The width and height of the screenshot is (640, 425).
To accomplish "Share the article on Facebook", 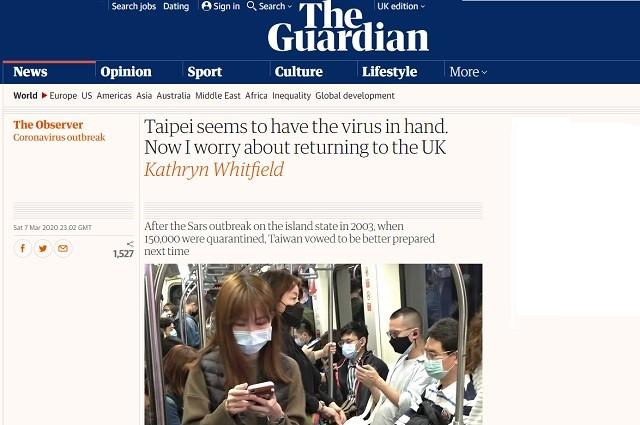I will (x=23, y=248).
